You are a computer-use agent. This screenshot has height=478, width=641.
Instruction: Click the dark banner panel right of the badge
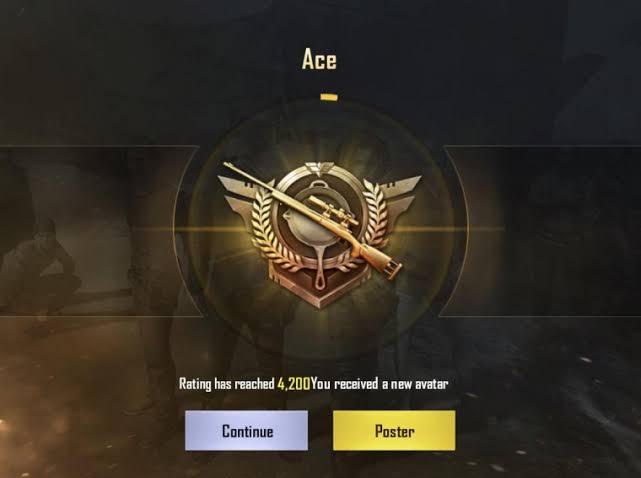(x=542, y=231)
